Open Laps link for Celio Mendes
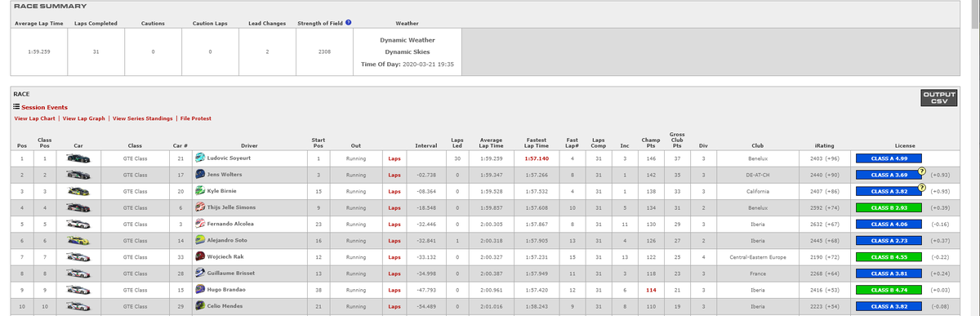 pyautogui.click(x=394, y=305)
